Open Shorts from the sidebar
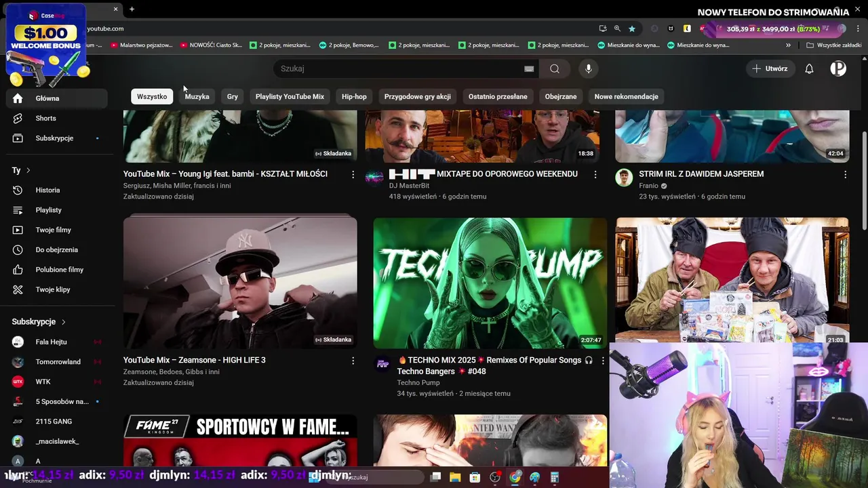Screen dimensions: 868x488 pyautogui.click(x=57, y=118)
